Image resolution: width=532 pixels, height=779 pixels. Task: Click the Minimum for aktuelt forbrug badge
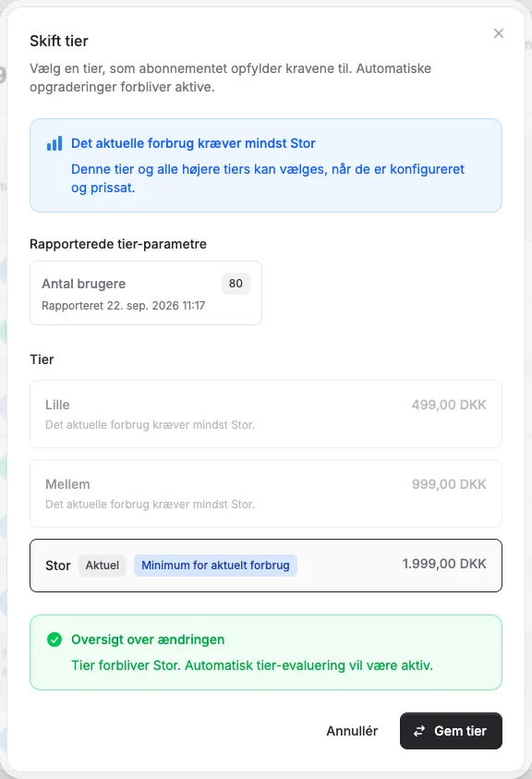[x=215, y=566]
